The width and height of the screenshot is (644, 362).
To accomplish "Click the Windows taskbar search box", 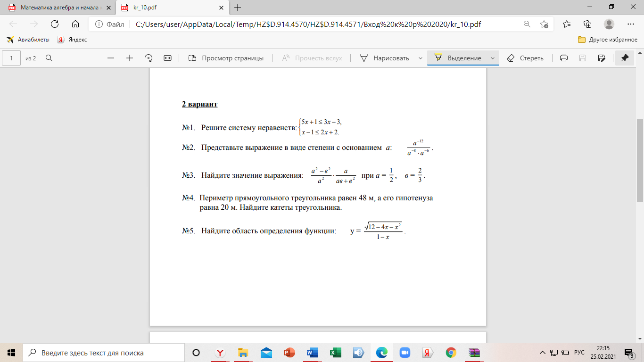I will [104, 353].
